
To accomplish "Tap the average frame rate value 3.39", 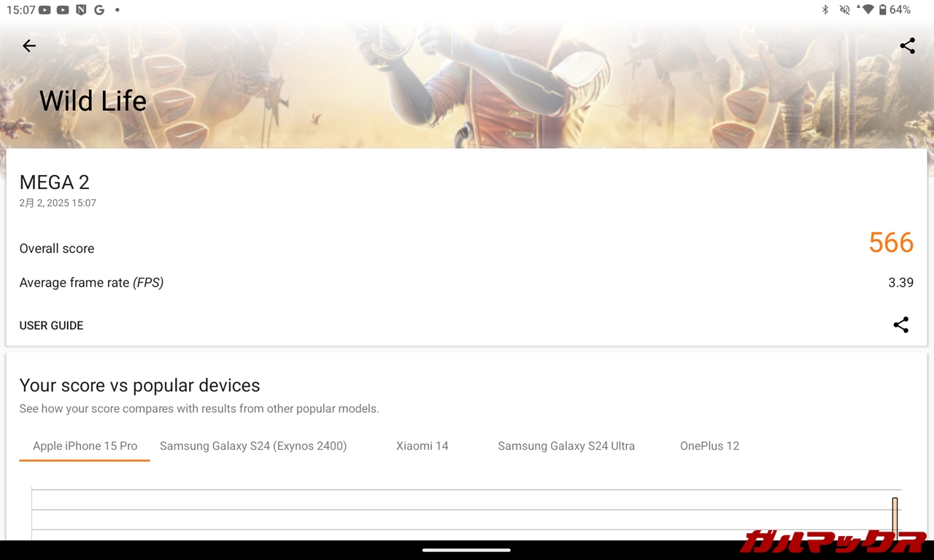I will pyautogui.click(x=900, y=283).
